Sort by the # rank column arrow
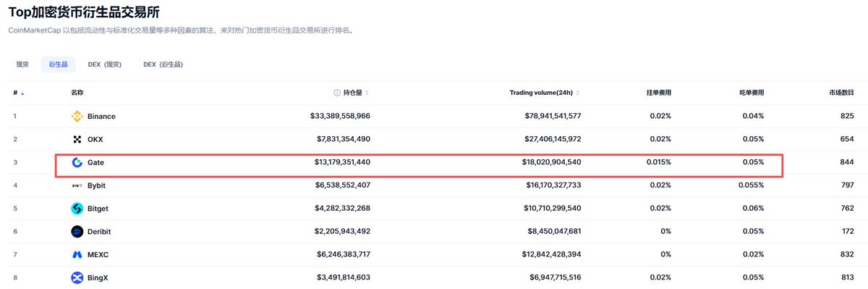The height and width of the screenshot is (289, 868). coord(22,93)
